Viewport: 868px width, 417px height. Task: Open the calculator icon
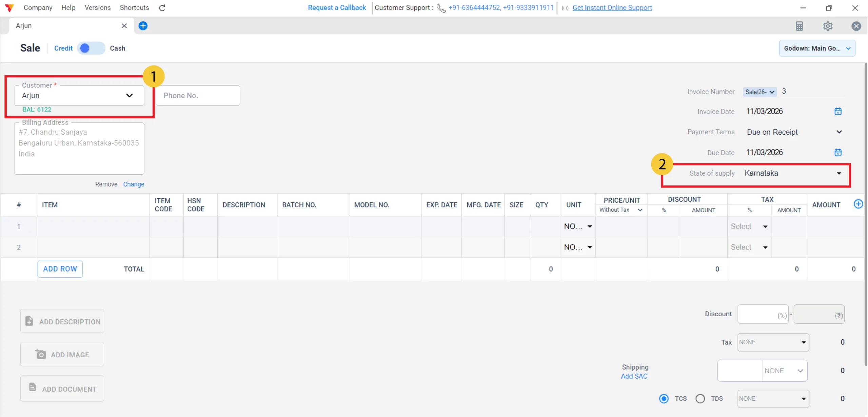[799, 26]
